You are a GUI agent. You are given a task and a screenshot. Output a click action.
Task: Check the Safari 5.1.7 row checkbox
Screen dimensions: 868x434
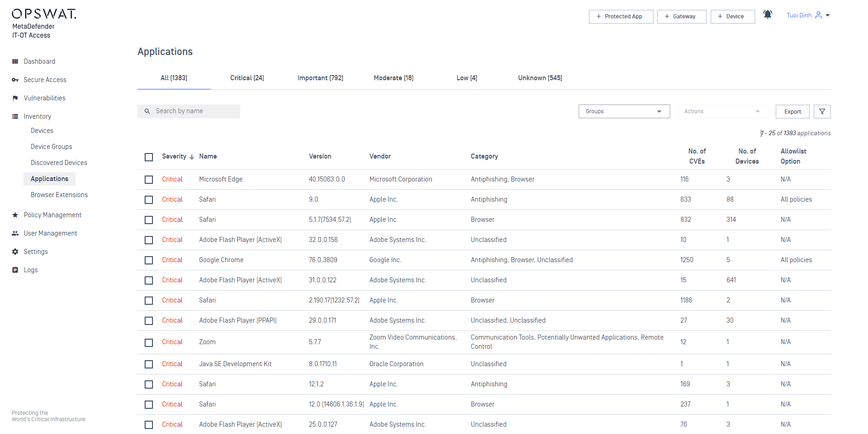[149, 220]
